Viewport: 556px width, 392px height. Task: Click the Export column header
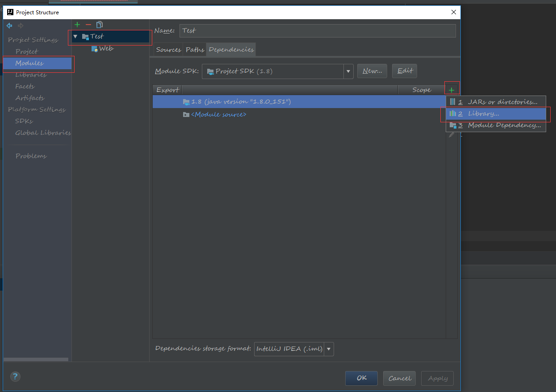click(167, 90)
